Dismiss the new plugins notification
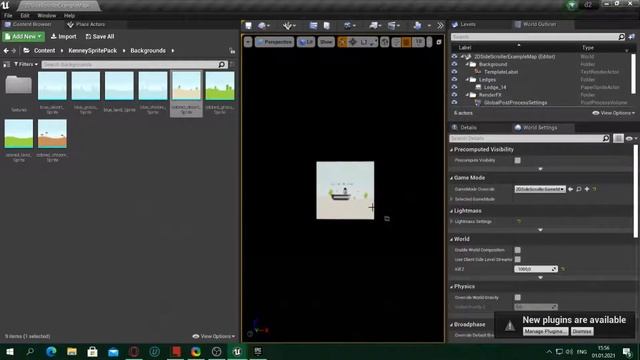Image resolution: width=640 pixels, height=360 pixels. (x=582, y=331)
